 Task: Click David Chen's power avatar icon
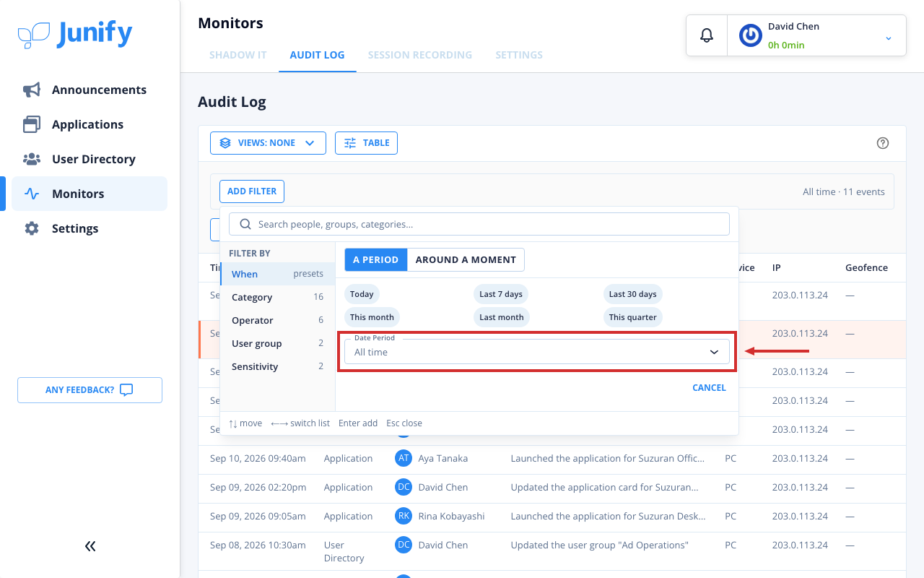[751, 35]
